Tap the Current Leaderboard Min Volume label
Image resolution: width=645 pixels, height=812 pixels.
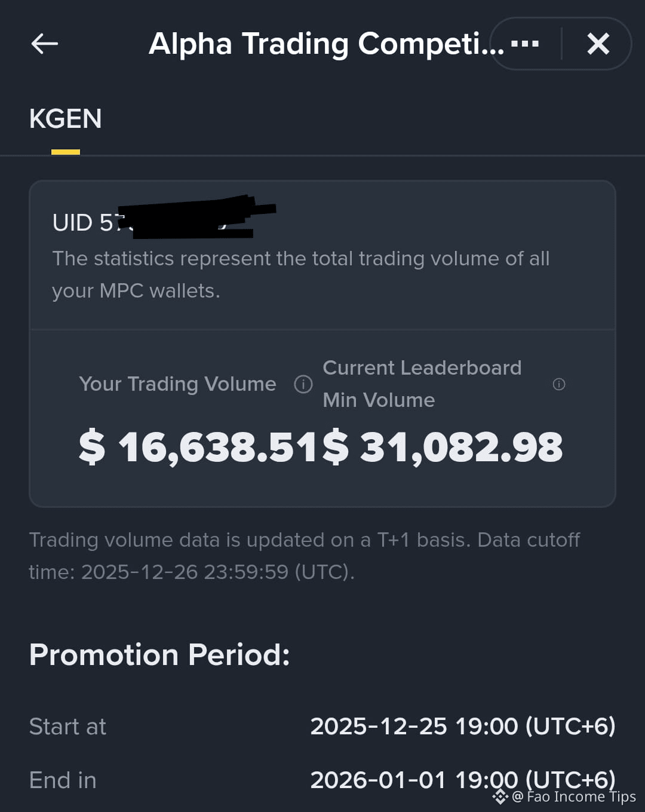coord(422,384)
